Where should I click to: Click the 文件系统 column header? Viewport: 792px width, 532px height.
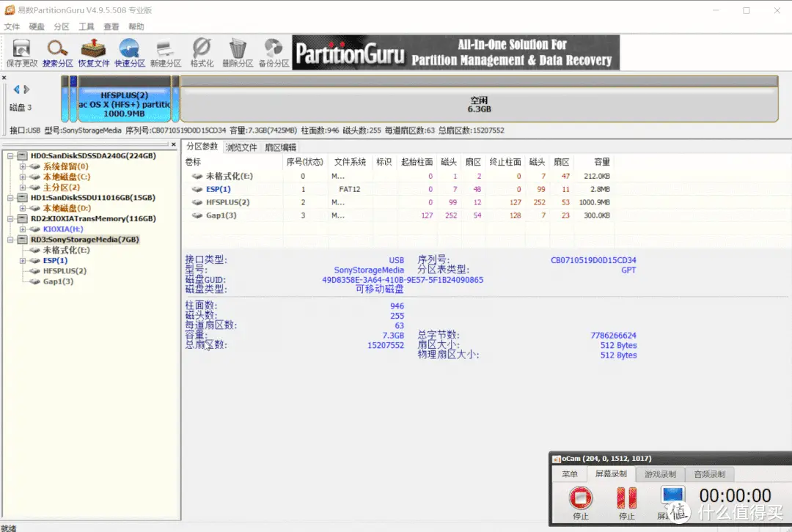click(350, 162)
